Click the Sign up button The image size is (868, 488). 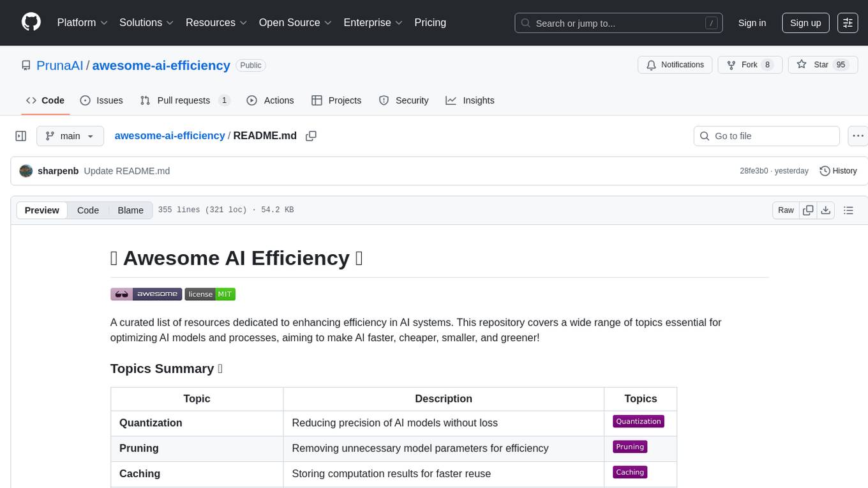click(805, 23)
